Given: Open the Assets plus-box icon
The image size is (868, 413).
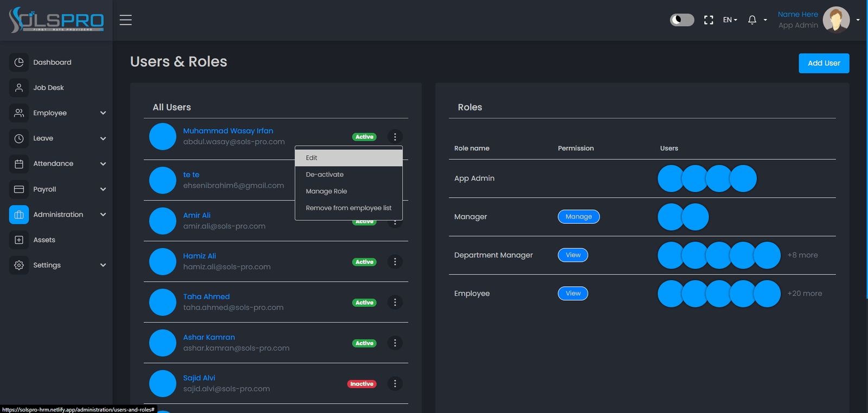Looking at the screenshot, I should [x=19, y=240].
